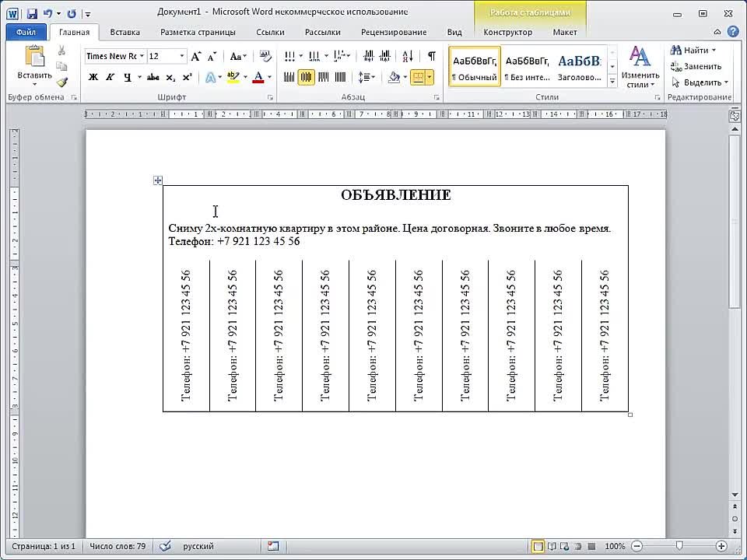This screenshot has width=747, height=560.
Task: Increase font size with the large A icon
Action: point(196,57)
